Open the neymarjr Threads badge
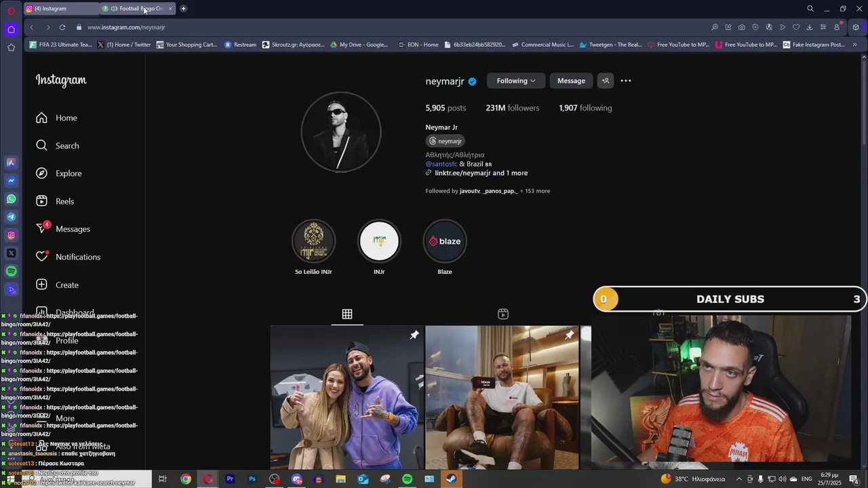The image size is (868, 488). (446, 141)
